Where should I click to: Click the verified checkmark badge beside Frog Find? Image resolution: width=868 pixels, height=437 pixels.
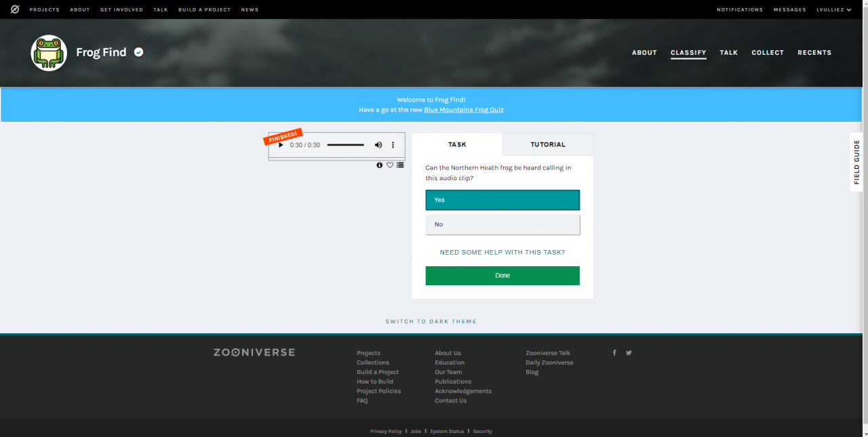click(138, 52)
